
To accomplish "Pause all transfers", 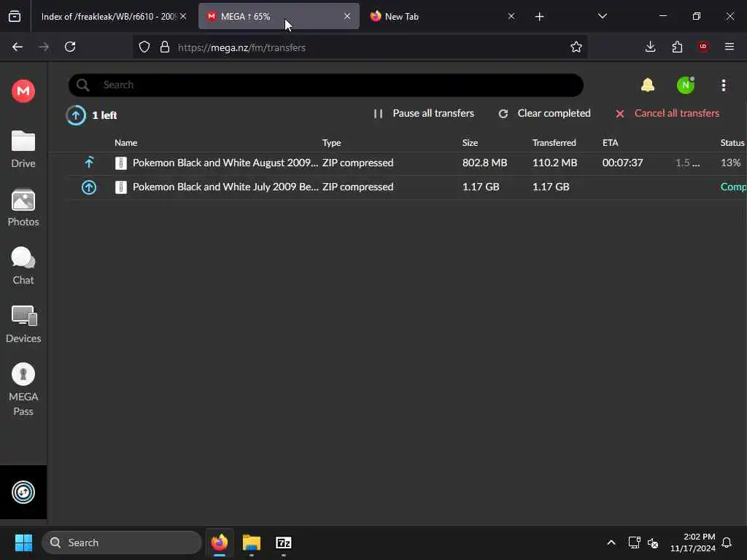I will [424, 113].
